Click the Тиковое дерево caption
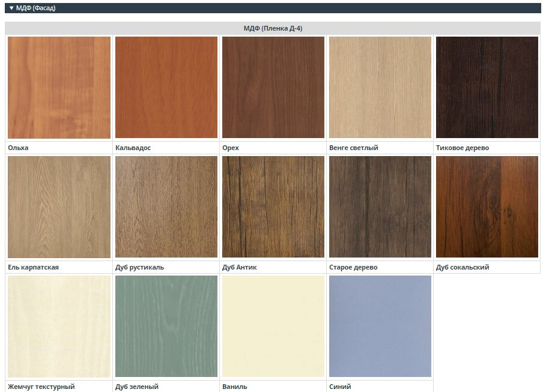This screenshot has height=392, width=546. click(462, 148)
